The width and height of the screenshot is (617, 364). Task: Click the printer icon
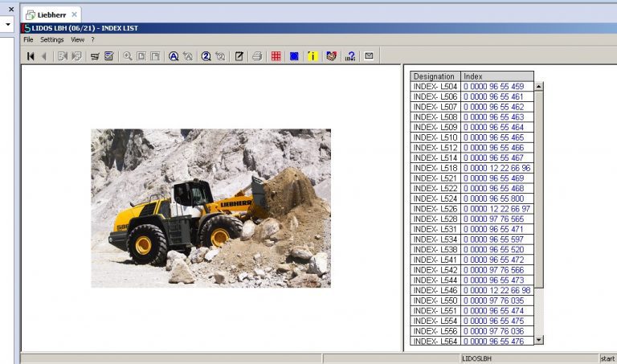pos(257,56)
